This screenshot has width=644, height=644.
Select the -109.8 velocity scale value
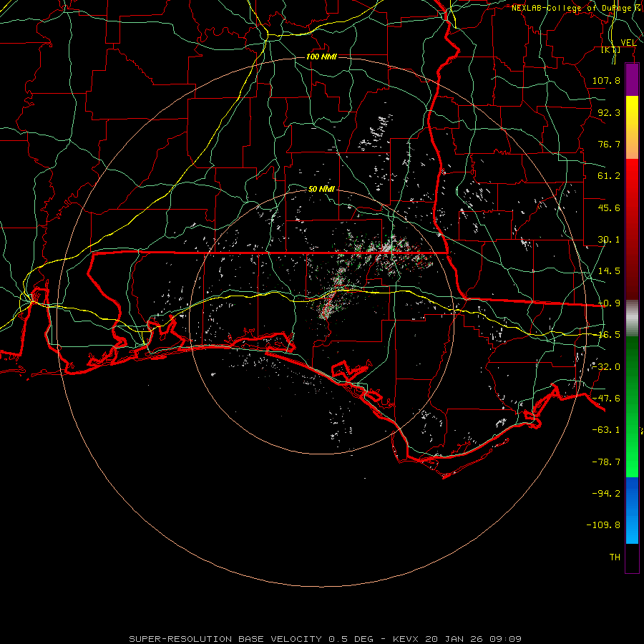603,525
